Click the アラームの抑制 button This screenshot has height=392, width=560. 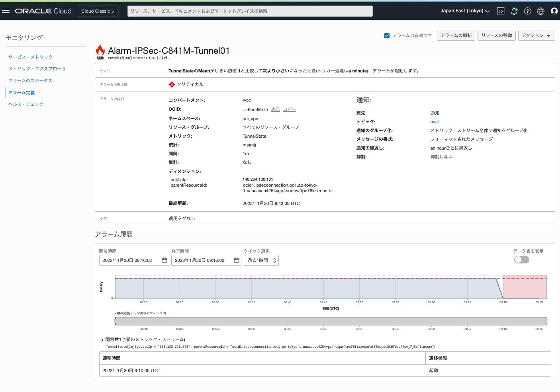(456, 35)
